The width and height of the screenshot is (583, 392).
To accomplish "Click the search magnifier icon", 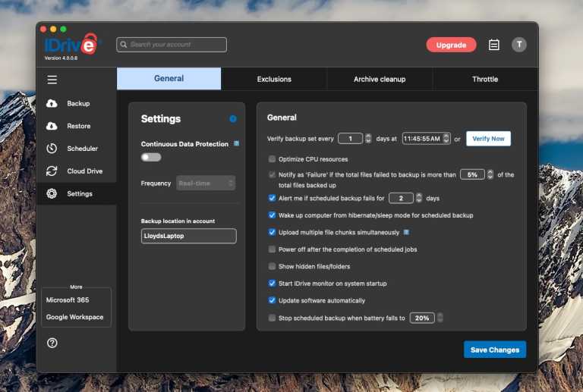I will coord(124,45).
